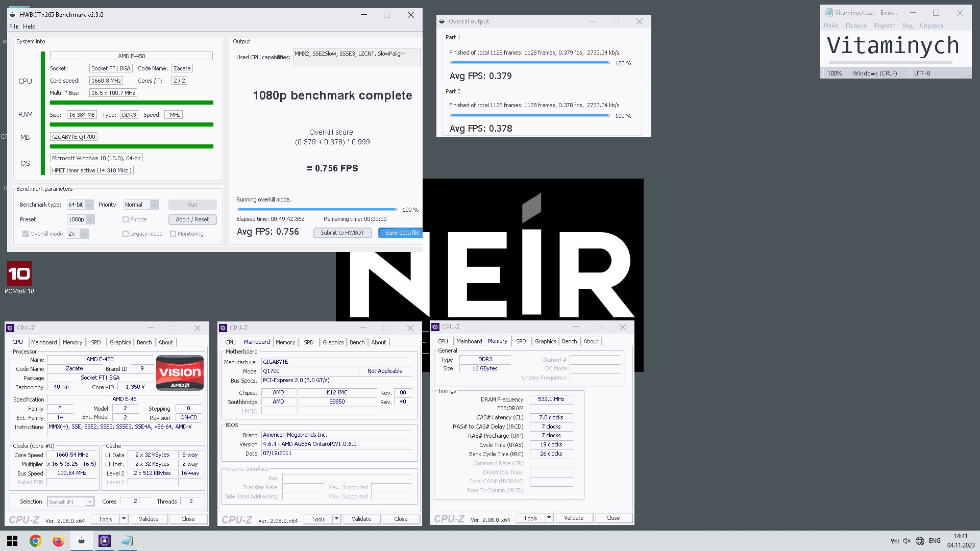Click AMD Vision logo in CPU-Z

pos(180,373)
